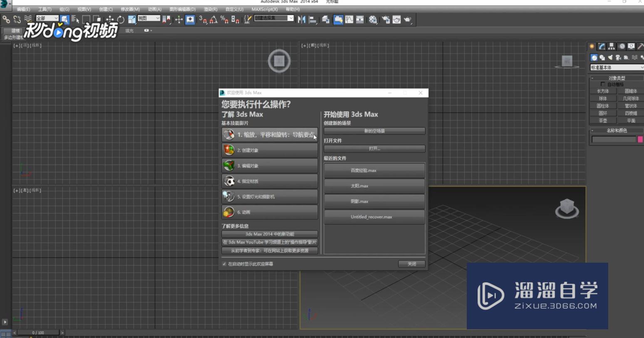Screen dimensions: 644x338
Task: Open the 1. 缩放、平移和旋转 tutorial video
Action: click(x=270, y=135)
